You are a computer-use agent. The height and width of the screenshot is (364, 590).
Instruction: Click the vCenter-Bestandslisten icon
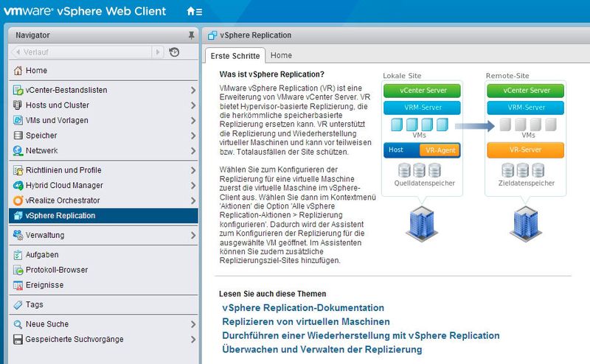[18, 90]
